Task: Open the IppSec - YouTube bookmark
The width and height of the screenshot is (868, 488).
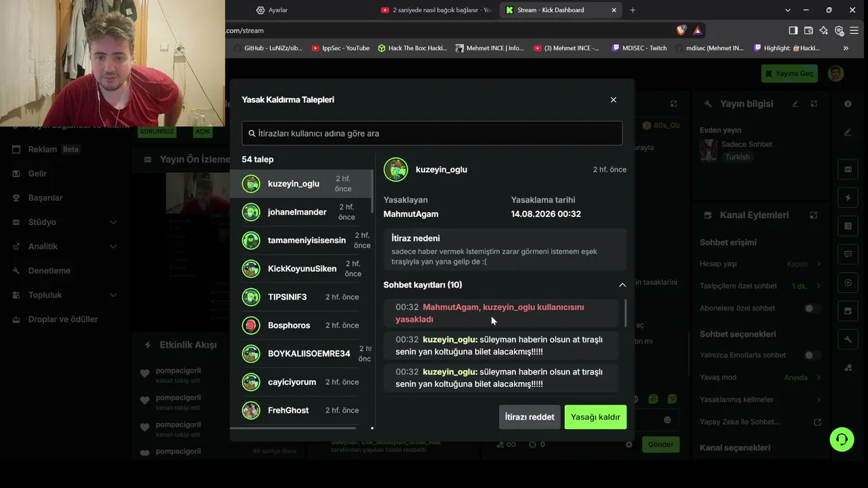Action: 340,48
